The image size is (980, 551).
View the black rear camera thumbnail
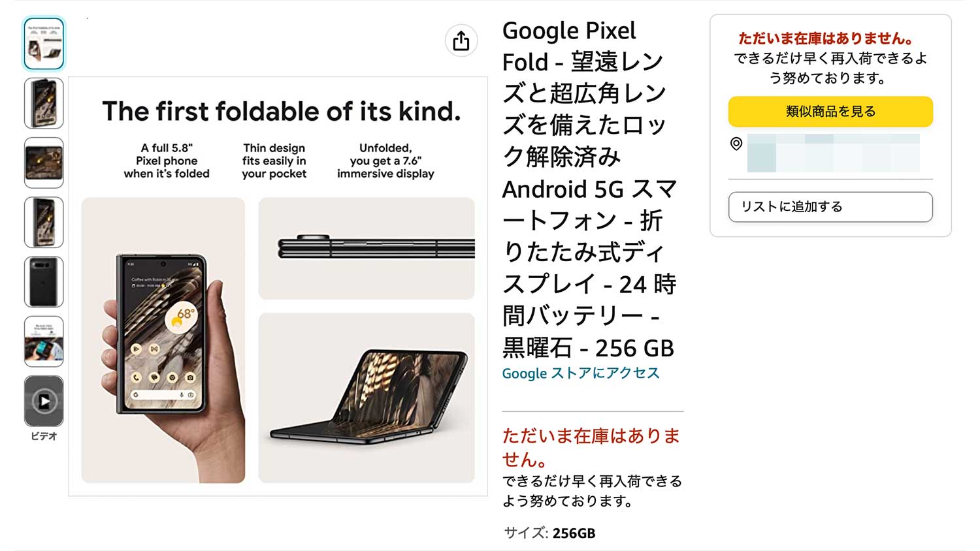(44, 281)
